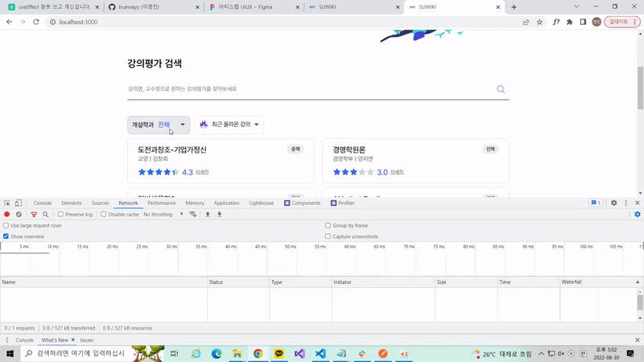The width and height of the screenshot is (644, 362).
Task: Click the export HAR download icon
Action: click(219, 214)
